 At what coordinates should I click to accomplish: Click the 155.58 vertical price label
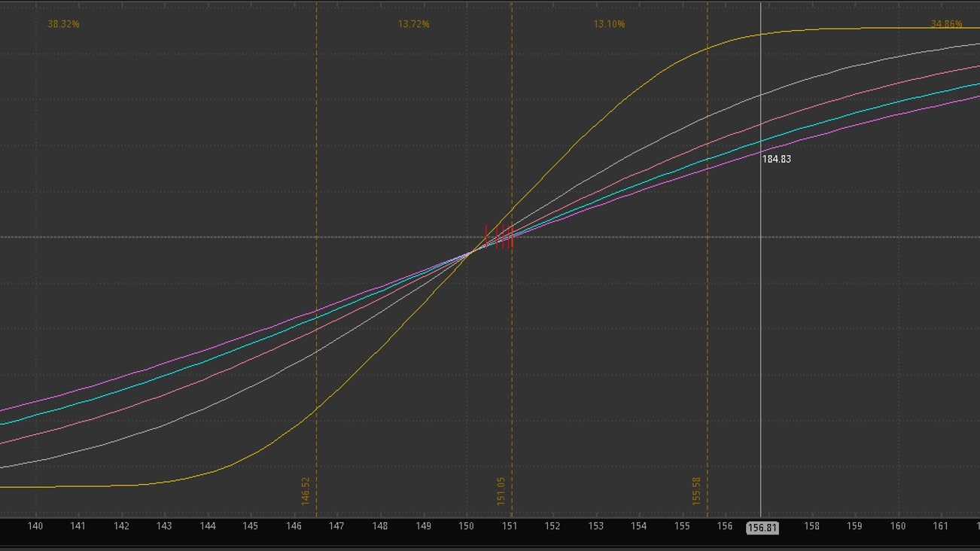pos(697,491)
